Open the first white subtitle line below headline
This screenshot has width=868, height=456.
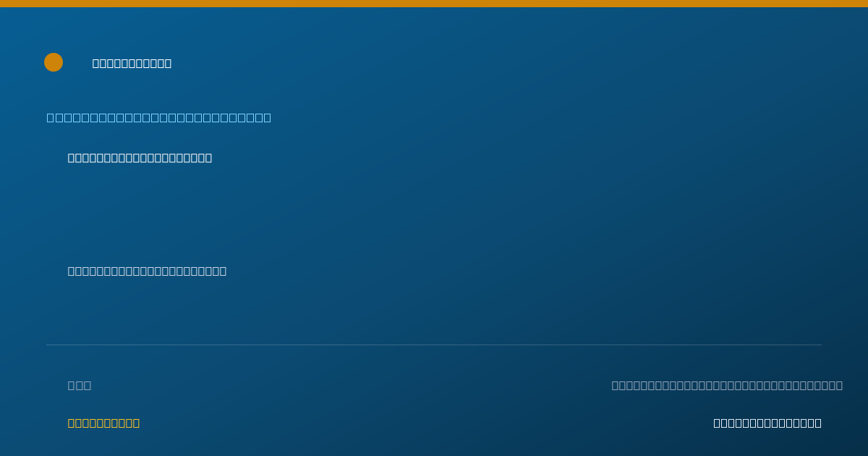click(x=140, y=158)
